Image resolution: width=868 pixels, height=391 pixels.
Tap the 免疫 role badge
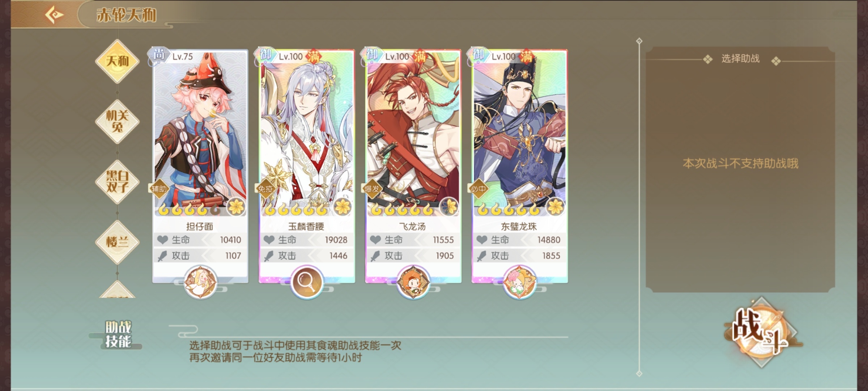(265, 189)
